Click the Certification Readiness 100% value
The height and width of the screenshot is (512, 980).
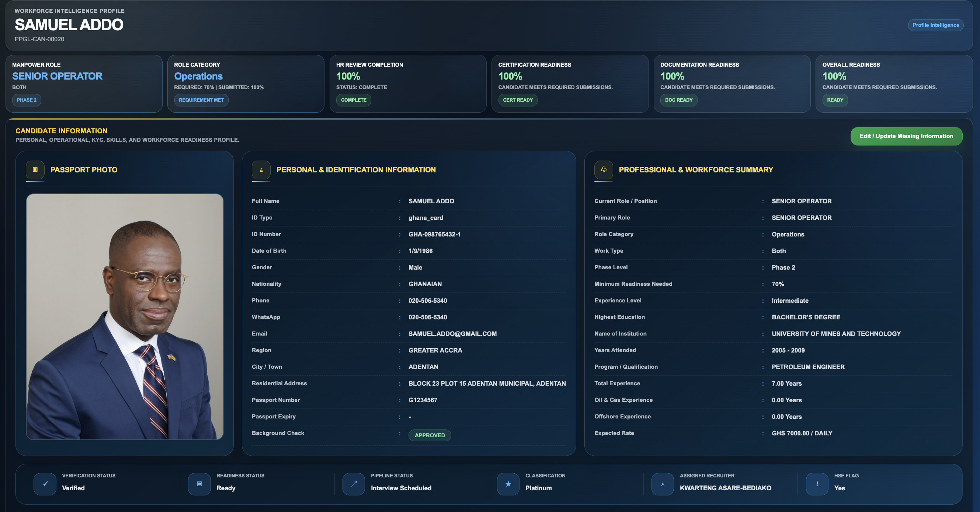click(510, 76)
